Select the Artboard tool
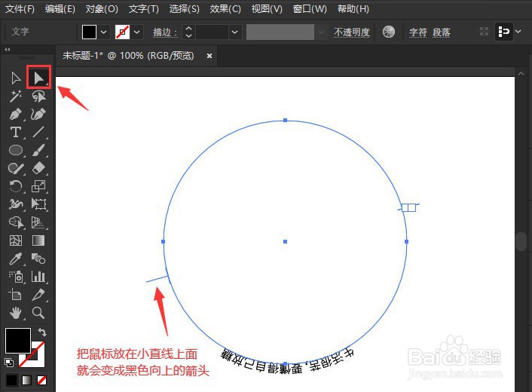This screenshot has height=392, width=532. click(16, 295)
